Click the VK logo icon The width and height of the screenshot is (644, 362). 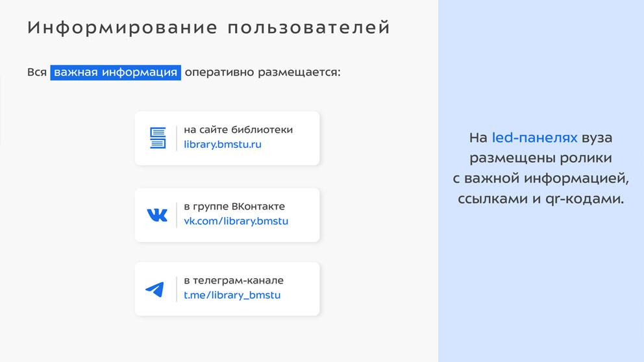(157, 215)
